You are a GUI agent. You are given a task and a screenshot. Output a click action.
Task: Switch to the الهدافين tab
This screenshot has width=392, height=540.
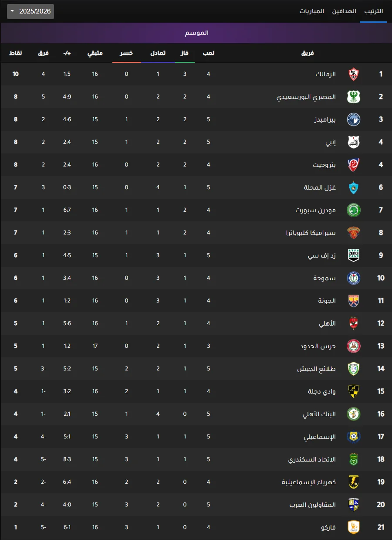click(344, 11)
